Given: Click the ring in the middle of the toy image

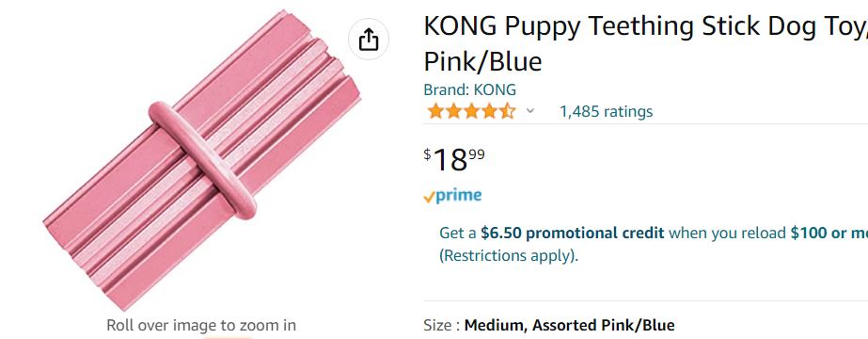Looking at the screenshot, I should [x=202, y=160].
